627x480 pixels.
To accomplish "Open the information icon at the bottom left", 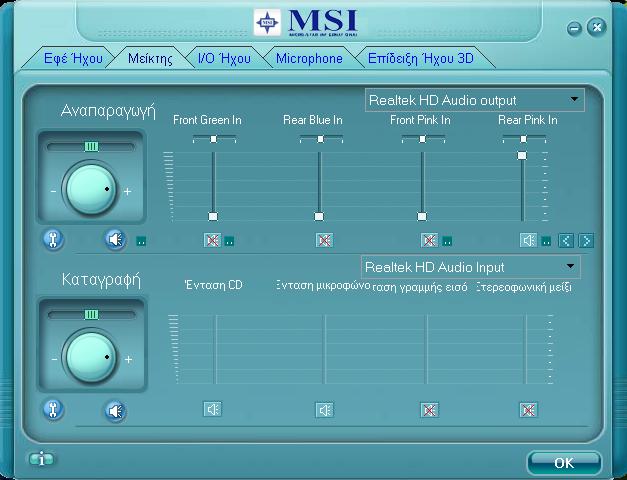I will [x=41, y=459].
